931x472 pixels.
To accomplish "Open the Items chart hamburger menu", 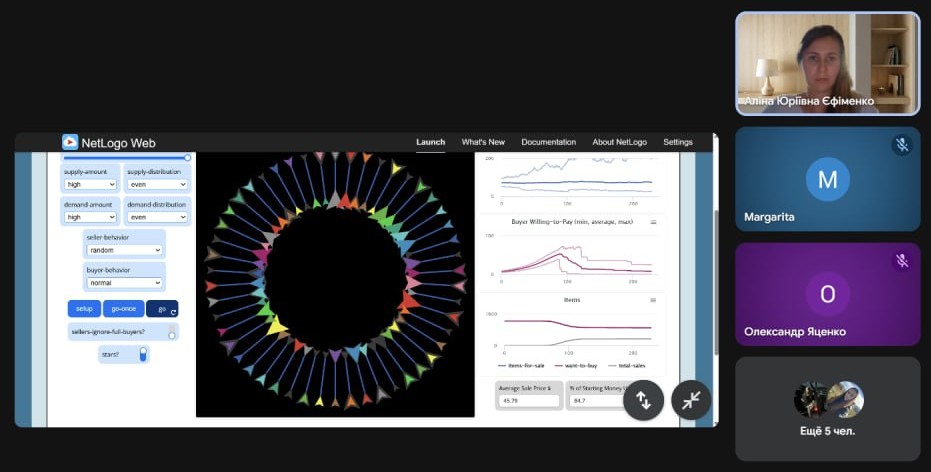I will (x=653, y=299).
